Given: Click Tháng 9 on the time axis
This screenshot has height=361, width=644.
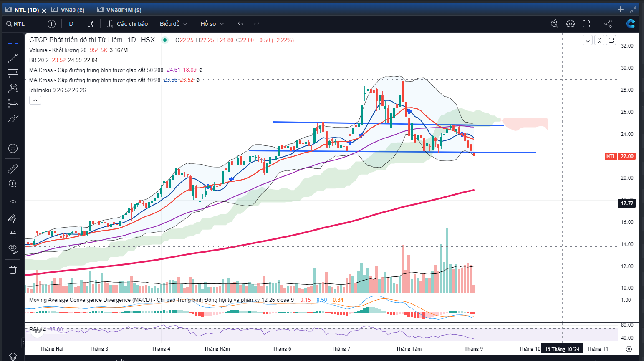Looking at the screenshot, I should coord(474,349).
